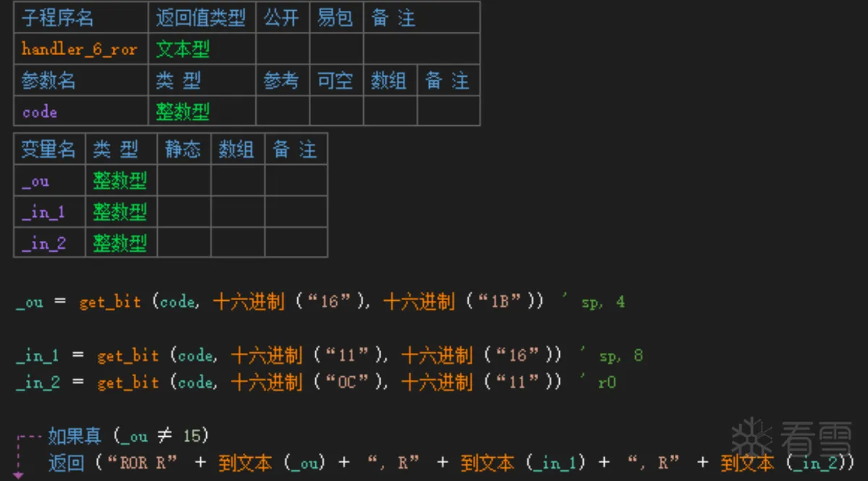
Task: Click the comment ' sp, 8
Action: pyautogui.click(x=611, y=355)
